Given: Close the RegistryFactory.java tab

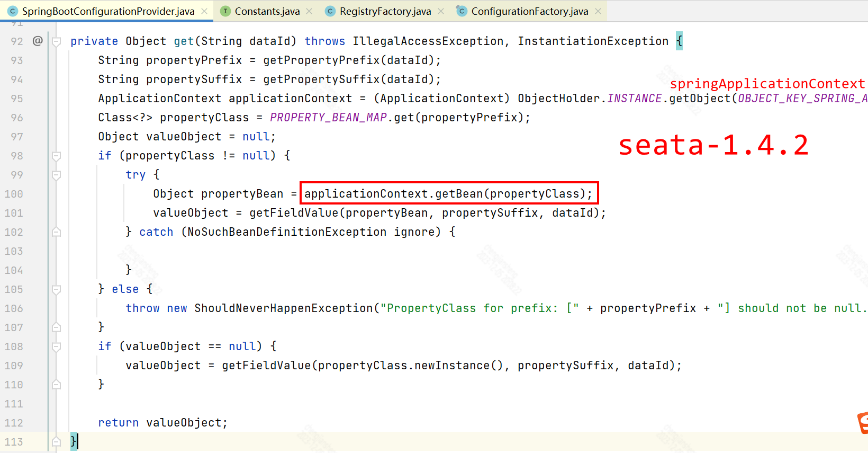Looking at the screenshot, I should pos(441,11).
